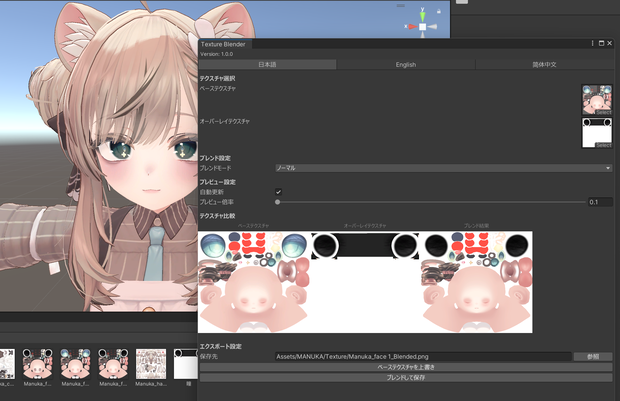
Task: Open the ベーステクスチャ Select texture slot
Action: tap(597, 100)
